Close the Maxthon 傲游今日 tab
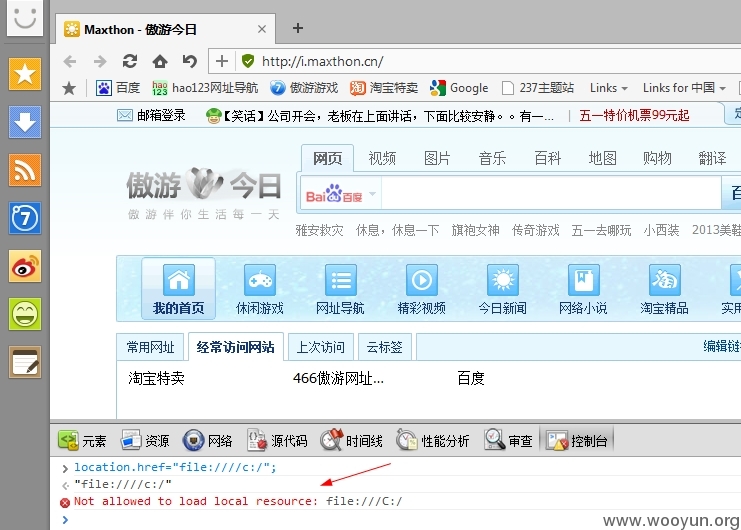The height and width of the screenshot is (530, 741). pyautogui.click(x=262, y=29)
